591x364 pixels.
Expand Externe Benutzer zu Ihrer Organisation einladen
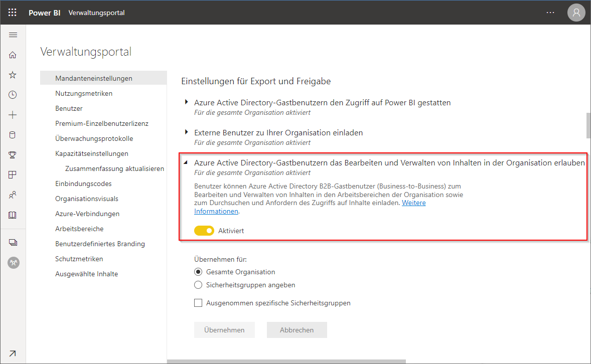pos(186,132)
